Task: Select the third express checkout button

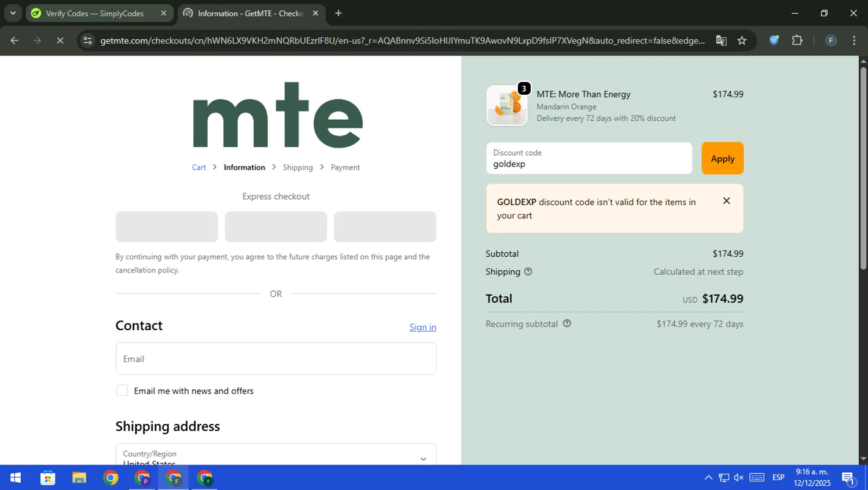Action: point(385,227)
